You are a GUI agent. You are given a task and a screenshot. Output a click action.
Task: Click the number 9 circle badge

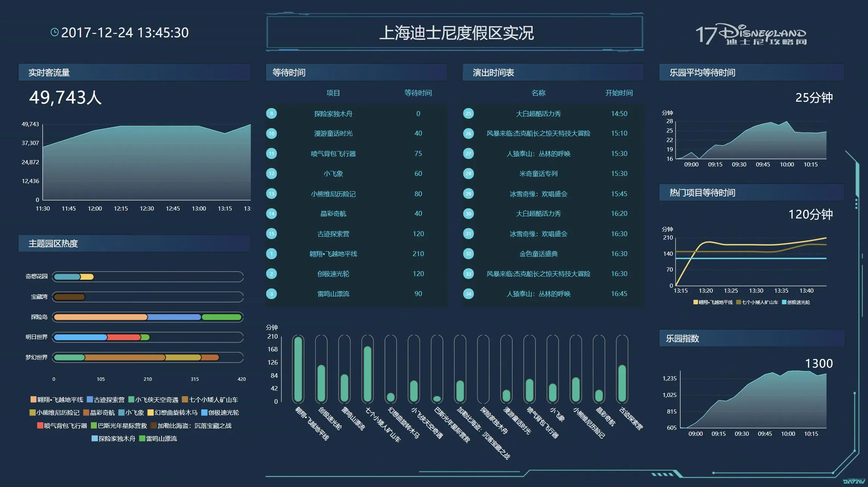click(271, 113)
